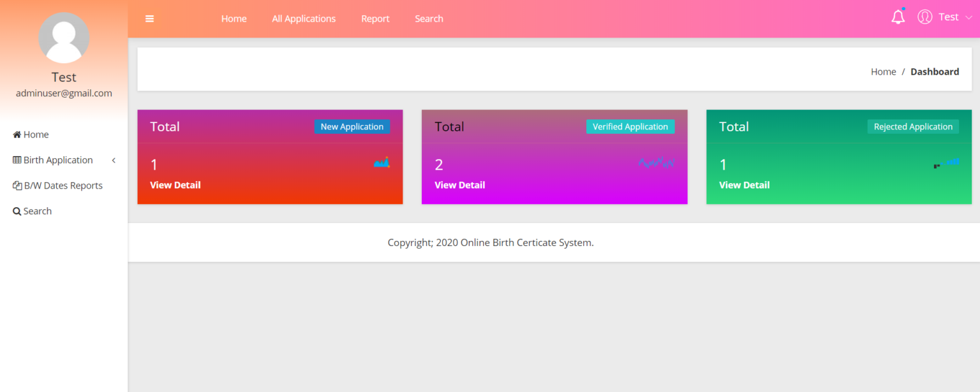Click the Dashboard breadcrumb text
The image size is (980, 392).
click(x=935, y=71)
